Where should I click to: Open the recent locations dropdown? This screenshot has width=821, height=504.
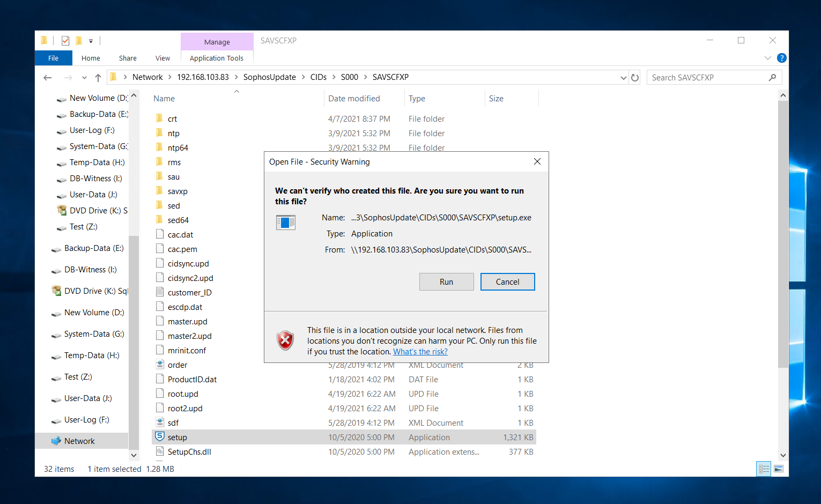tap(84, 78)
